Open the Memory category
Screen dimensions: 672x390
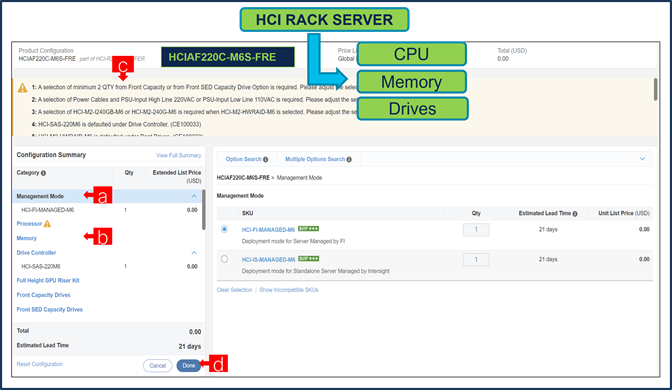click(x=27, y=238)
